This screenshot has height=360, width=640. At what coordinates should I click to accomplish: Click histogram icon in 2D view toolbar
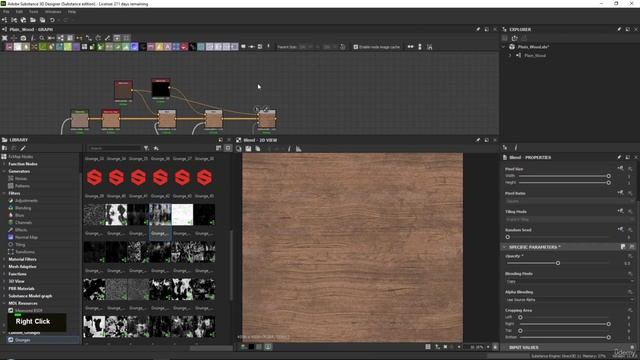point(298,149)
